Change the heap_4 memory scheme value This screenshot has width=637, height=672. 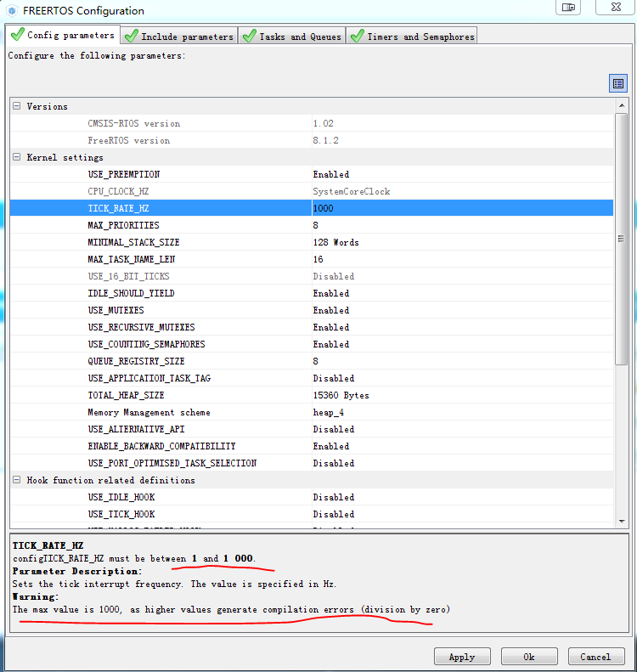tap(463, 412)
